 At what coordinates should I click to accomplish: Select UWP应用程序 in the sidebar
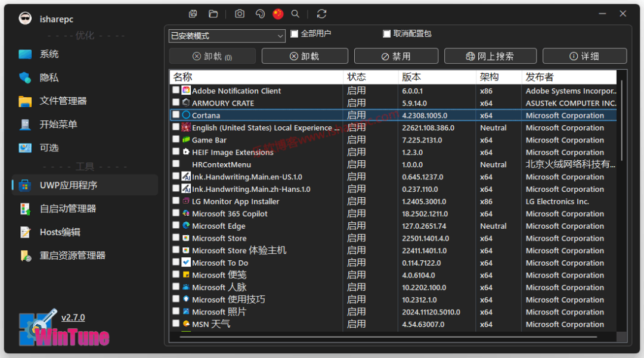[85, 185]
